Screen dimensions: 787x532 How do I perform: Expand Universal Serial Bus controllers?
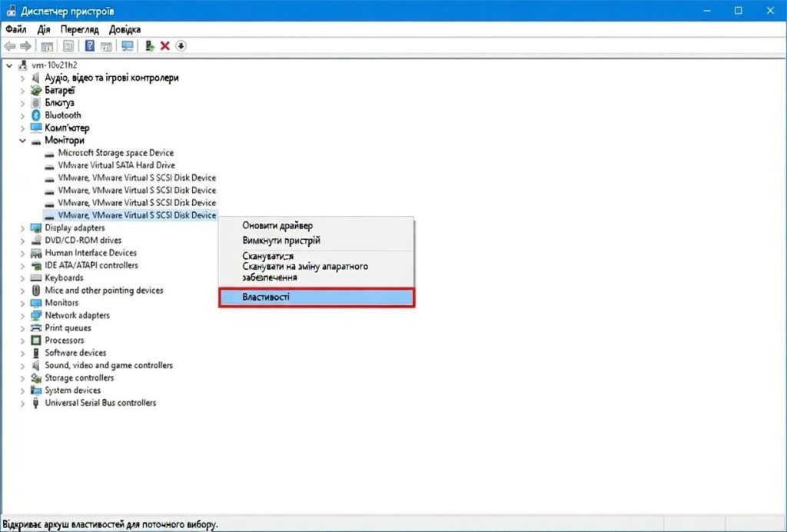pos(22,404)
